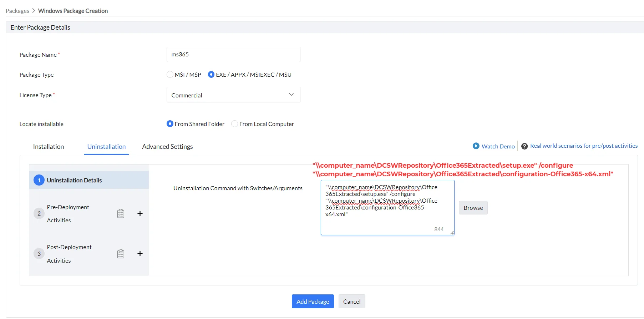Viewport: 644px width, 319px height.
Task: Click the Watch Demo play icon
Action: click(x=476, y=146)
